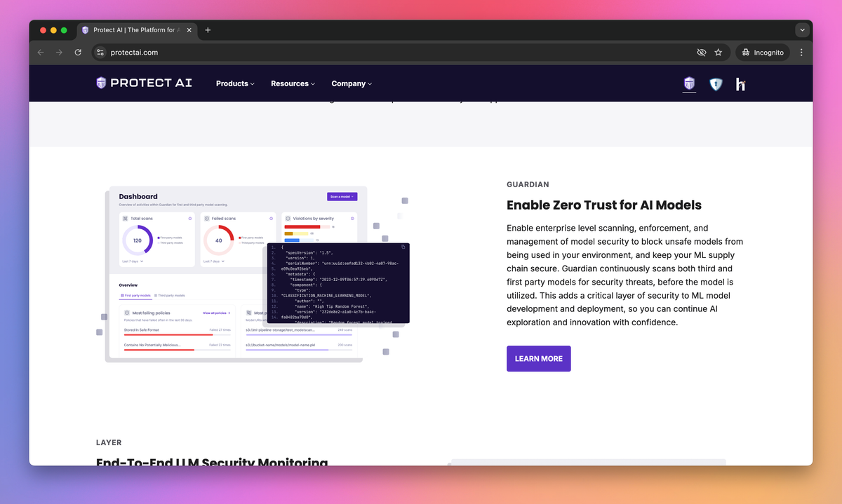Click the 'Dashboard' title in illustration
Screen dimensions: 842x504
click(138, 196)
